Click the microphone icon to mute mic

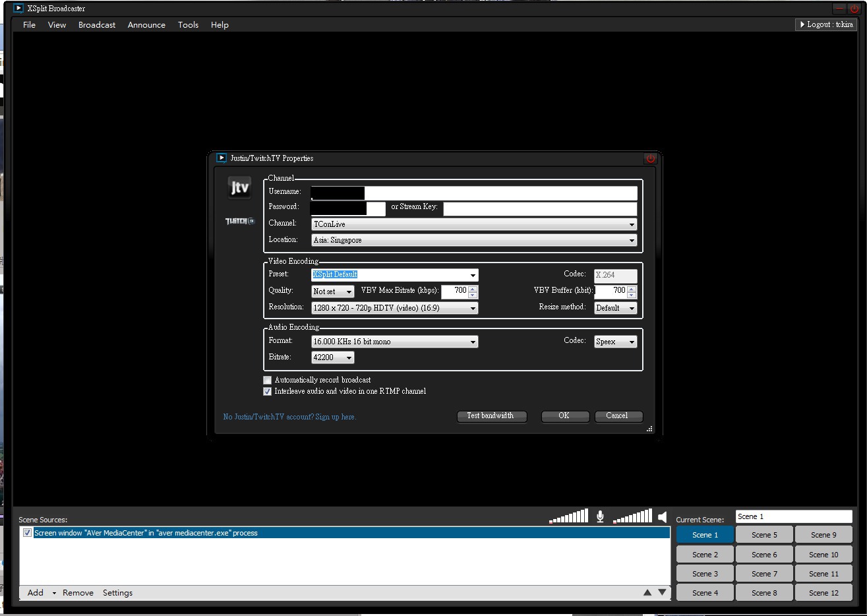coord(600,516)
